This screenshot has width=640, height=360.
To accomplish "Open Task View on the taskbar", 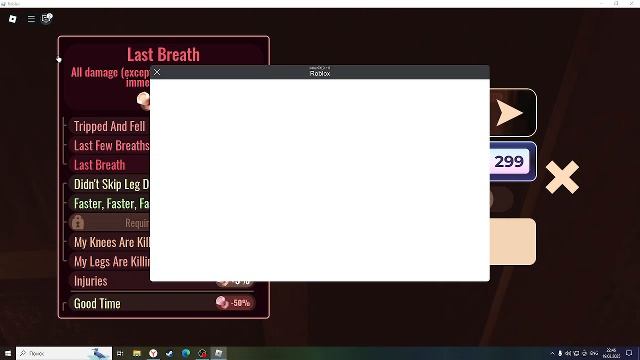I will pos(120,353).
